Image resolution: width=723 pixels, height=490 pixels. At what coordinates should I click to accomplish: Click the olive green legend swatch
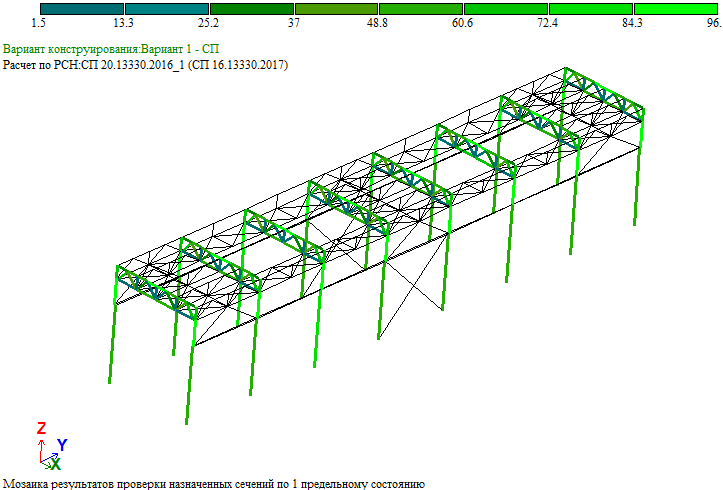click(337, 9)
